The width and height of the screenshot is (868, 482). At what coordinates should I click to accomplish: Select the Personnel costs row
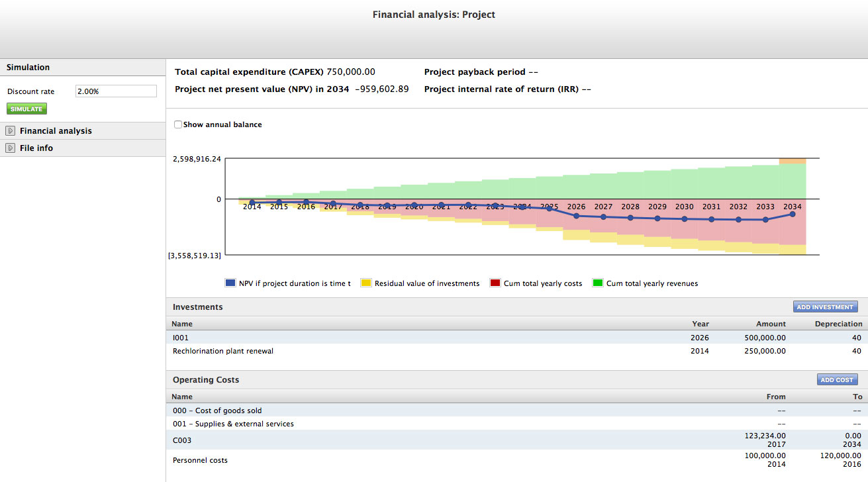pyautogui.click(x=517, y=460)
